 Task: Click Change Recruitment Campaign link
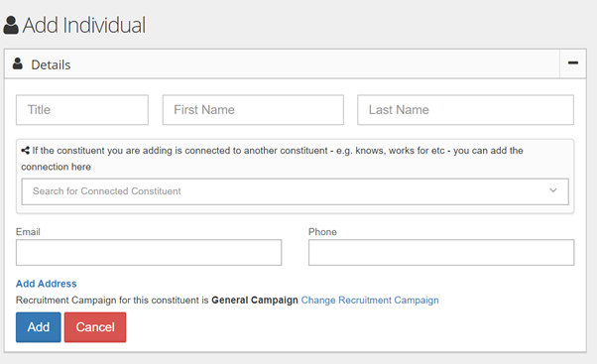click(x=370, y=301)
